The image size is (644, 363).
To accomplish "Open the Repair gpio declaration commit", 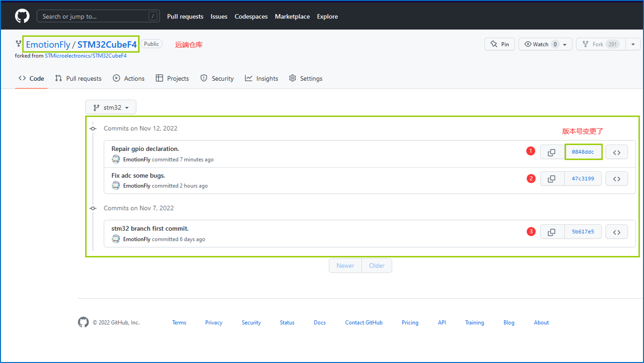I will tap(145, 149).
